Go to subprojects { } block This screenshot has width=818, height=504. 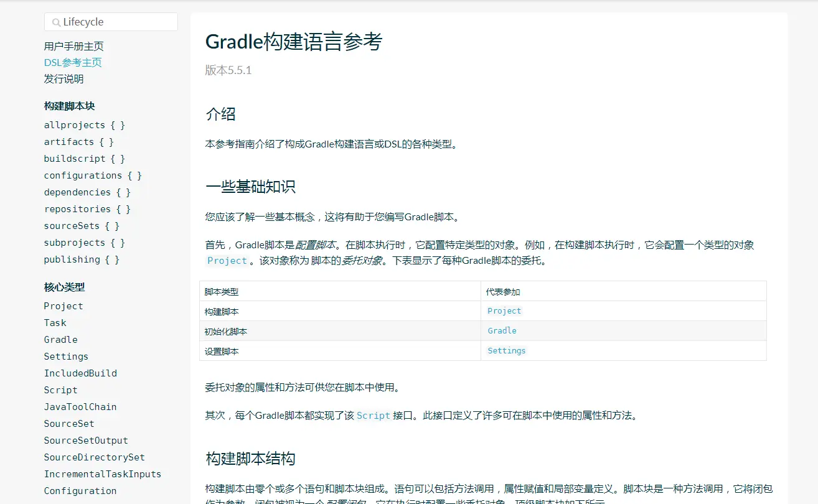[x=85, y=243]
